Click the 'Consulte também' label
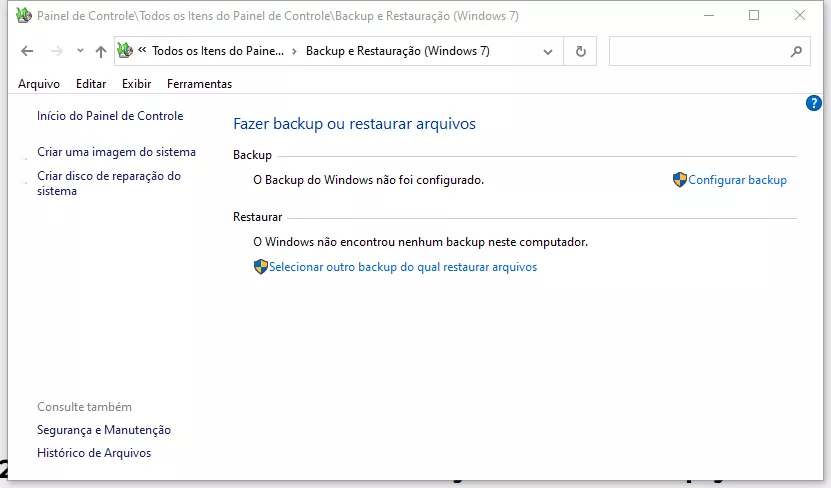Screen dimensions: 831x488 84,407
